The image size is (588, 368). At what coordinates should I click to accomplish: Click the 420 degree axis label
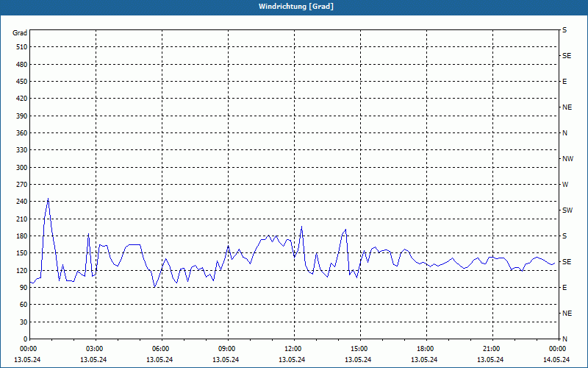pyautogui.click(x=22, y=99)
